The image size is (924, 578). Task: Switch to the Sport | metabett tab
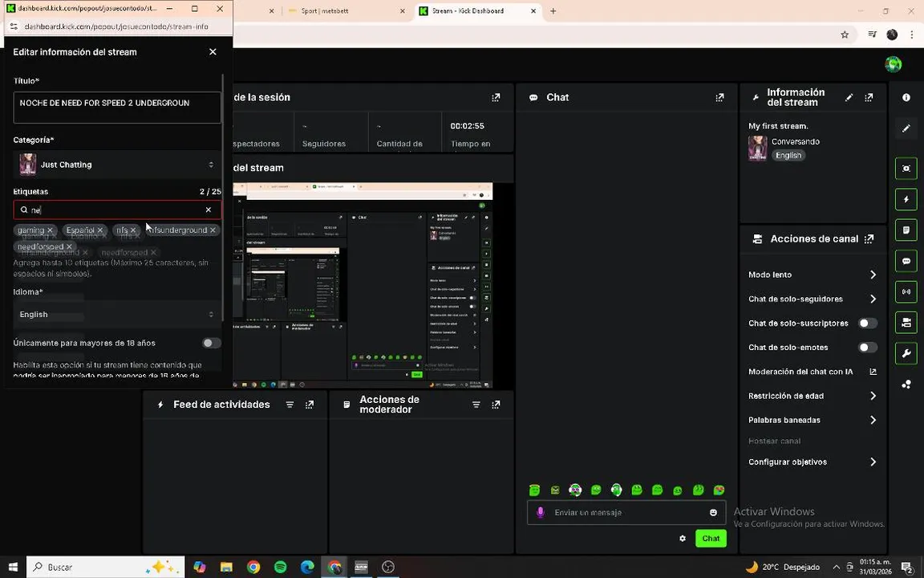click(346, 10)
